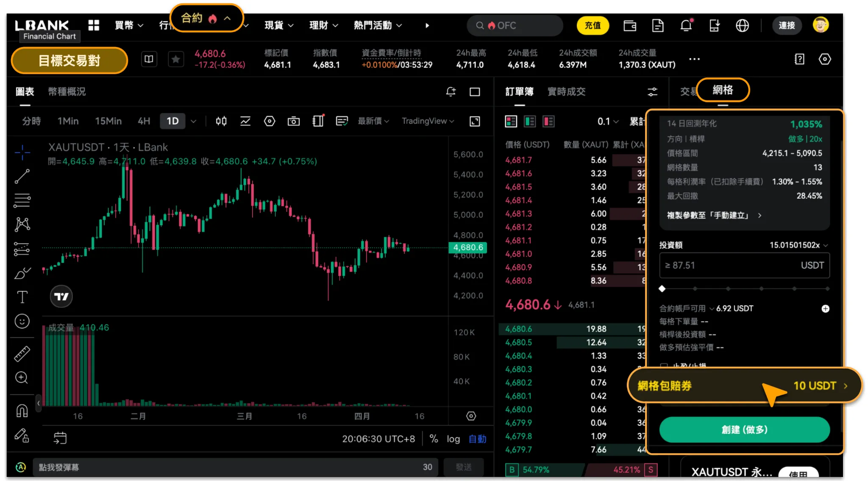Select the text annotation tool
This screenshot has width=868, height=485.
click(x=22, y=297)
